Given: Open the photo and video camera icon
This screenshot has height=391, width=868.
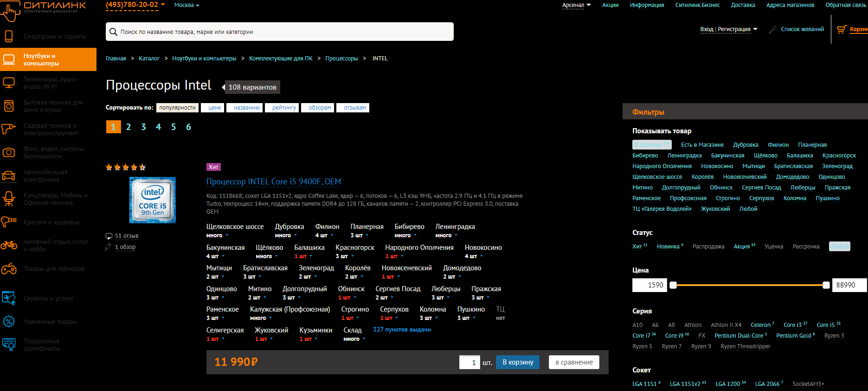Looking at the screenshot, I should coord(9,152).
